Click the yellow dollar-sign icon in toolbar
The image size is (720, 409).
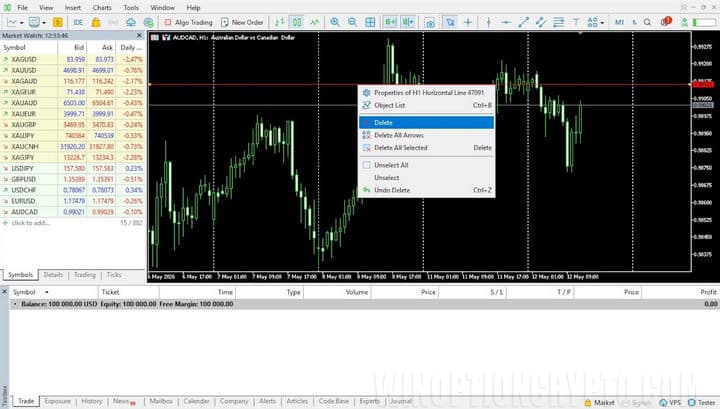[57, 22]
